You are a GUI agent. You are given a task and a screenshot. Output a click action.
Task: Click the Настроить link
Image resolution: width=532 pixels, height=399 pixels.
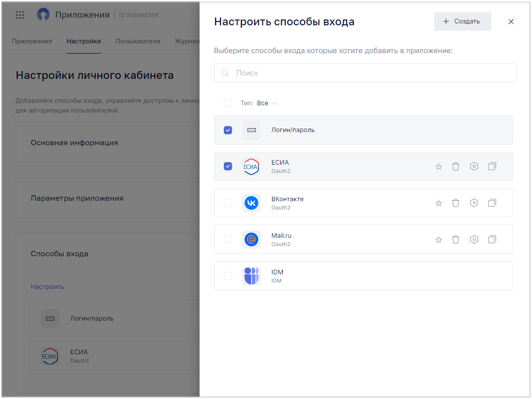47,286
